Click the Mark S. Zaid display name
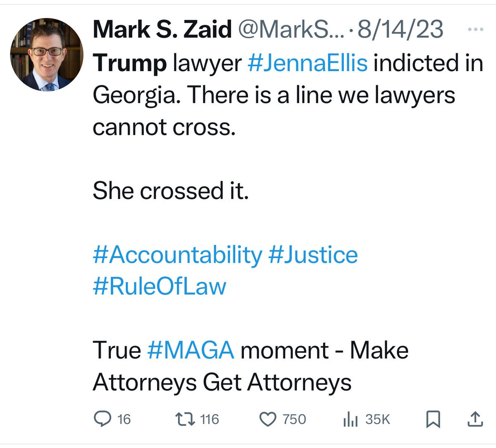Viewport: 496px width, 448px height. (162, 30)
